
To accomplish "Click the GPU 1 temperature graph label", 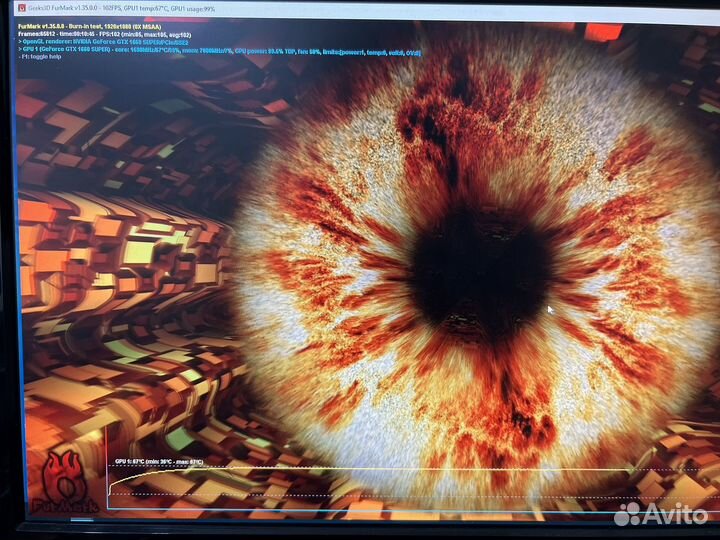I will pyautogui.click(x=160, y=462).
